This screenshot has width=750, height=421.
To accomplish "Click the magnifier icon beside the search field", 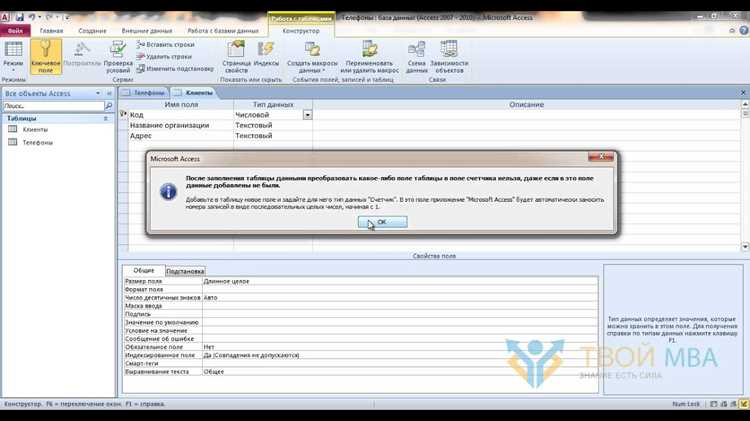I will coord(109,106).
